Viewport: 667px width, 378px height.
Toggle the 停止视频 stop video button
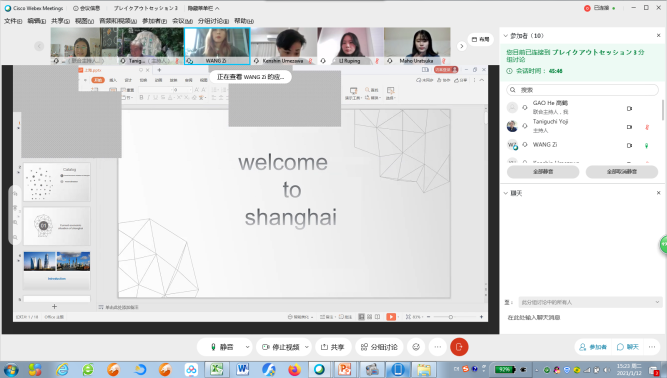[280, 347]
